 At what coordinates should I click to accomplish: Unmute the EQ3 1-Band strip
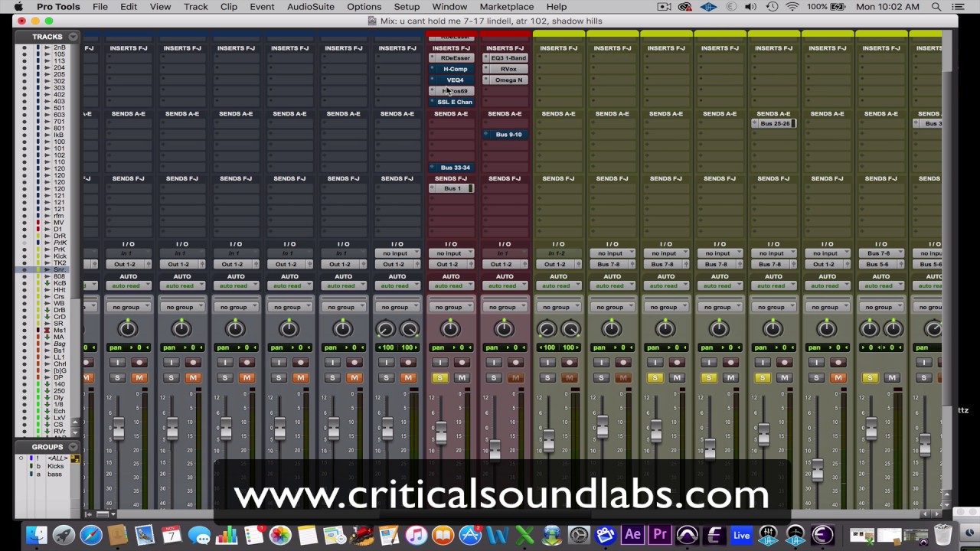point(515,377)
